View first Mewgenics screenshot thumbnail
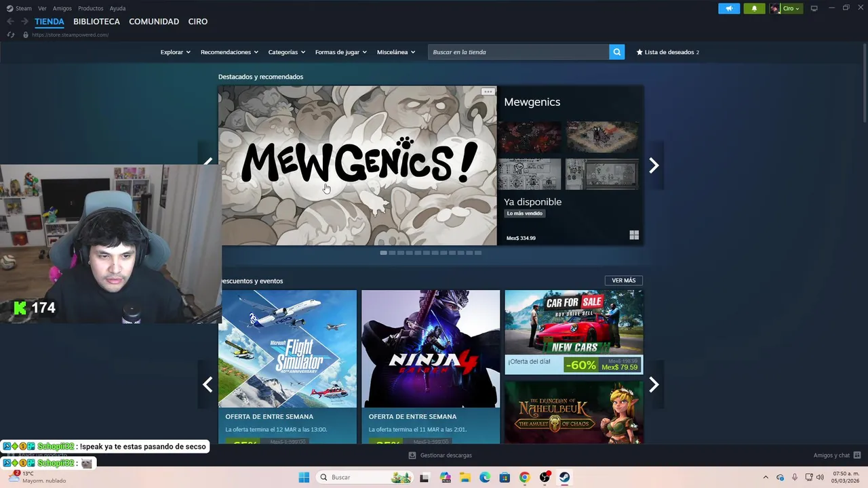Viewport: 868px width, 488px height. coord(530,137)
